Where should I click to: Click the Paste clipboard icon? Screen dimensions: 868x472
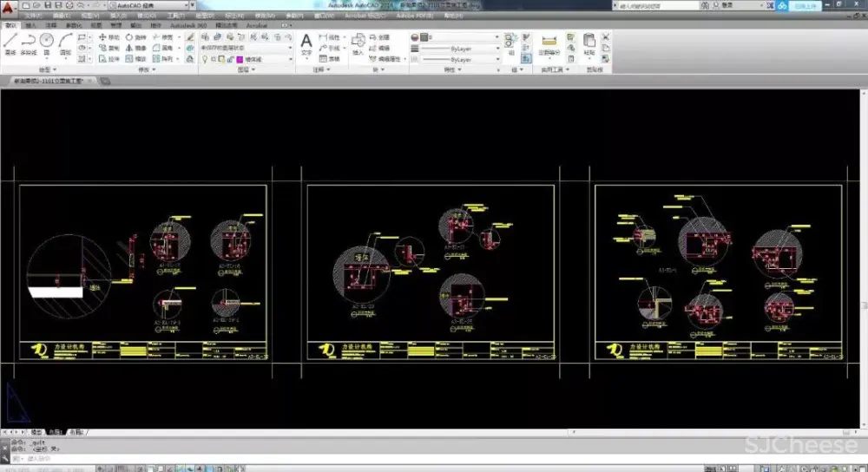click(589, 42)
